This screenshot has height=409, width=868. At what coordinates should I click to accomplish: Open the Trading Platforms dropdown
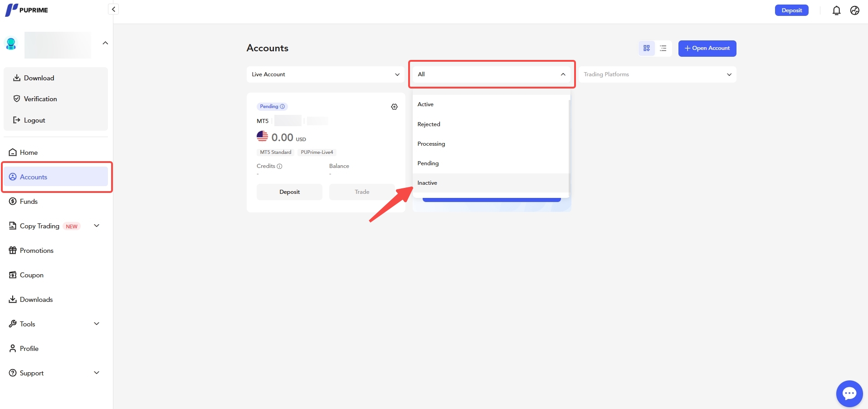(x=657, y=74)
